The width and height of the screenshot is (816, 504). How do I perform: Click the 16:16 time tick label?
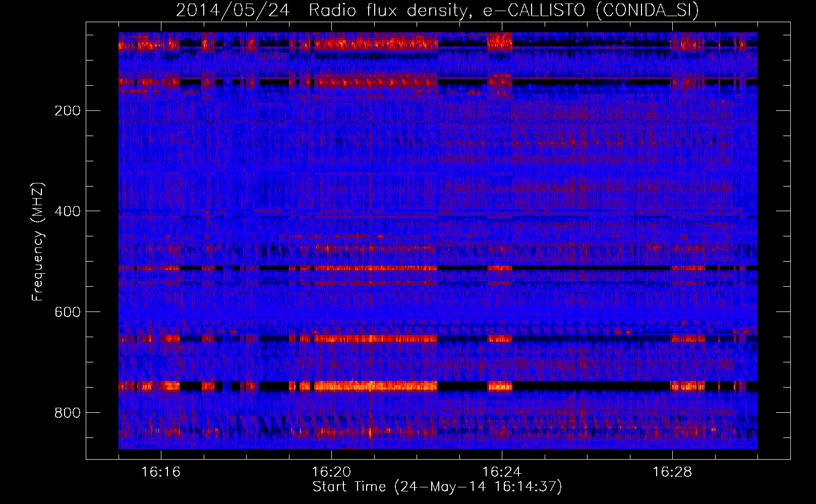pos(161,472)
